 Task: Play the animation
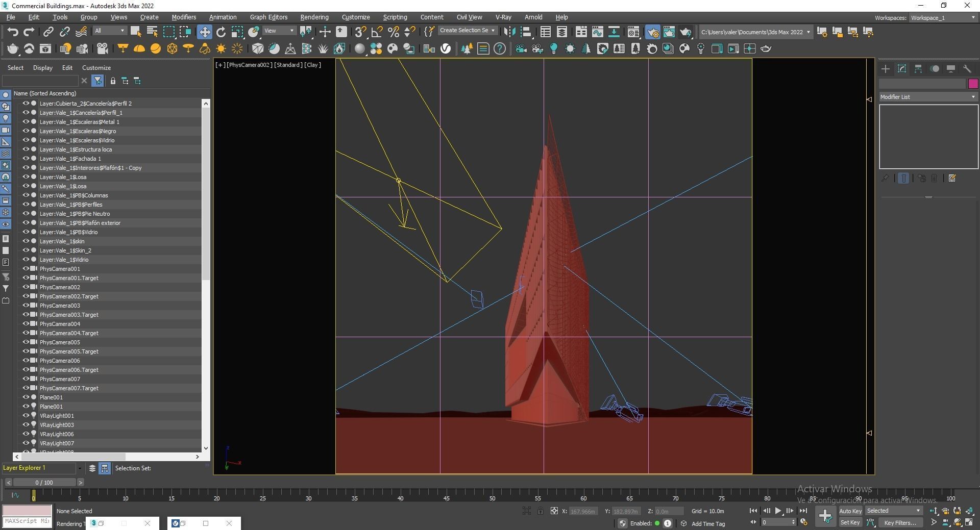(x=778, y=511)
